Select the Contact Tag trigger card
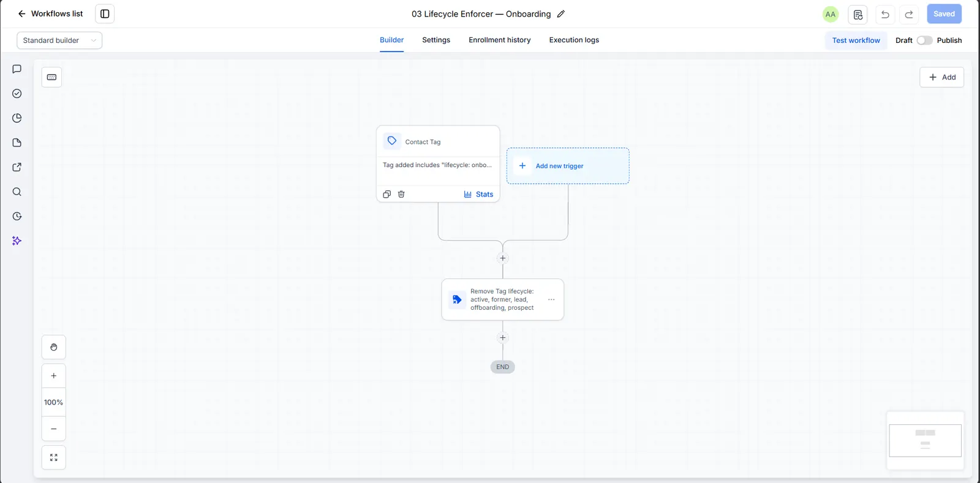 [438, 163]
